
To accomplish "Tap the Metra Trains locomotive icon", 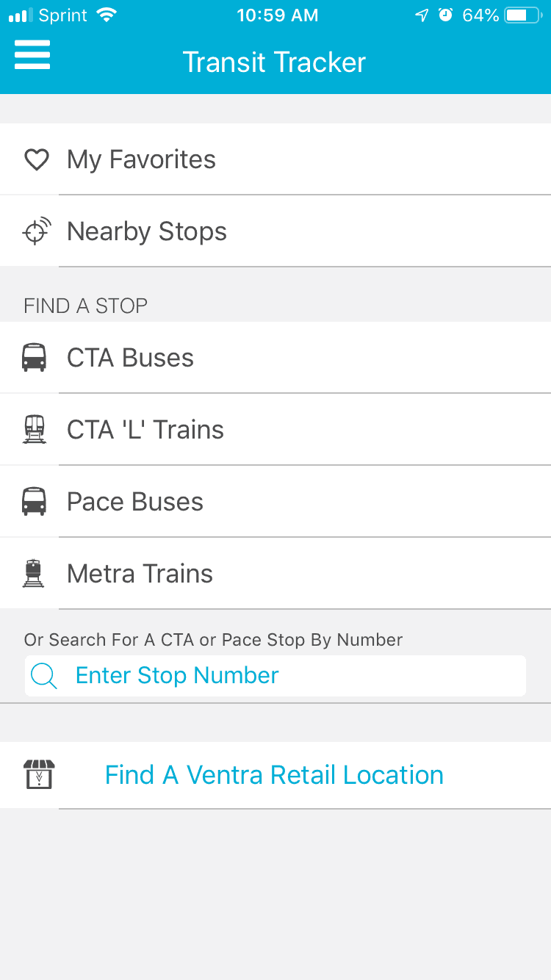I will click(34, 574).
